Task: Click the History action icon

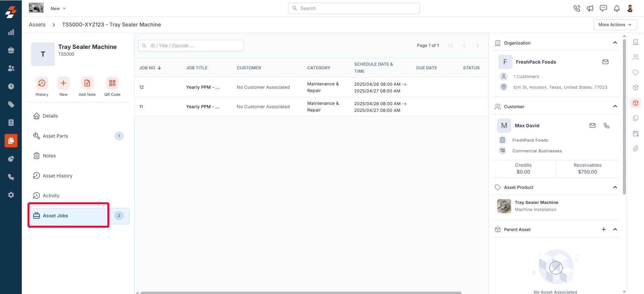Action: (42, 83)
